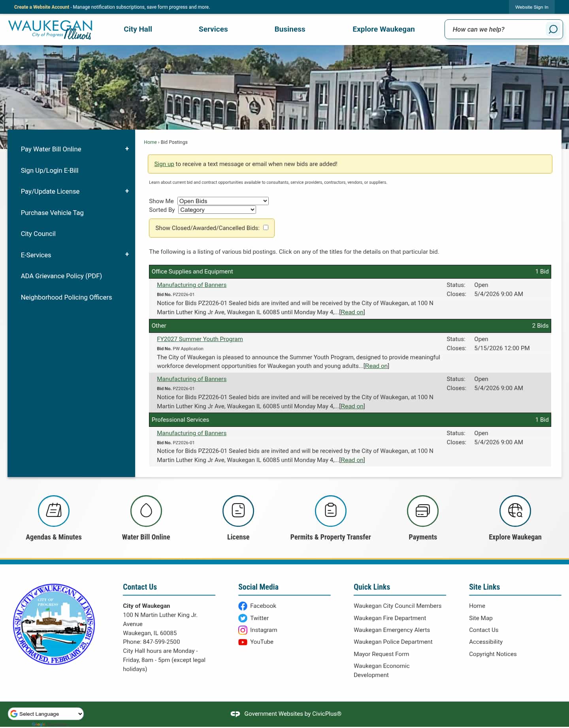
Task: Open the Explore Waukegan globe icon
Action: (x=515, y=511)
